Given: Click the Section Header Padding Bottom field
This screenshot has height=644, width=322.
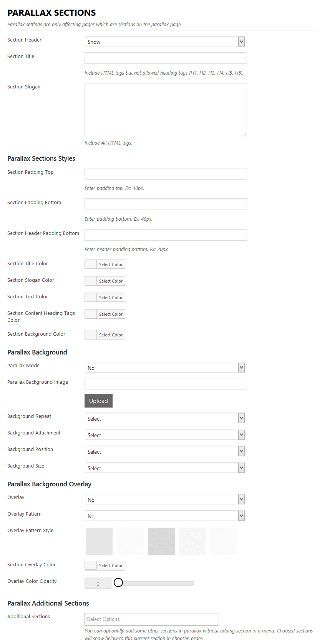Looking at the screenshot, I should click(166, 235).
